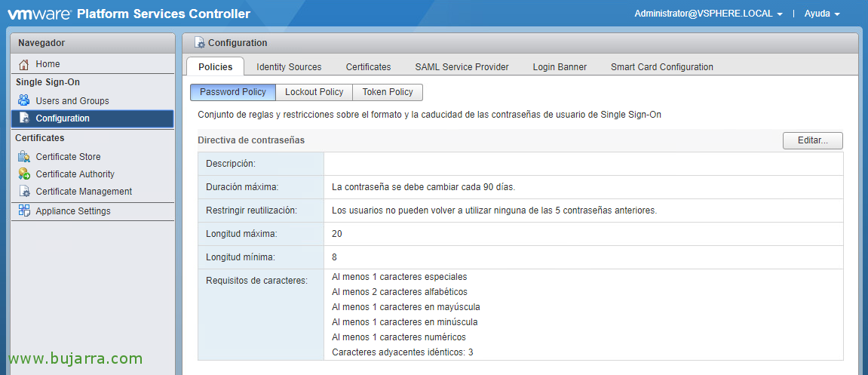Click the Users and Groups icon
This screenshot has width=868, height=375.
[24, 100]
